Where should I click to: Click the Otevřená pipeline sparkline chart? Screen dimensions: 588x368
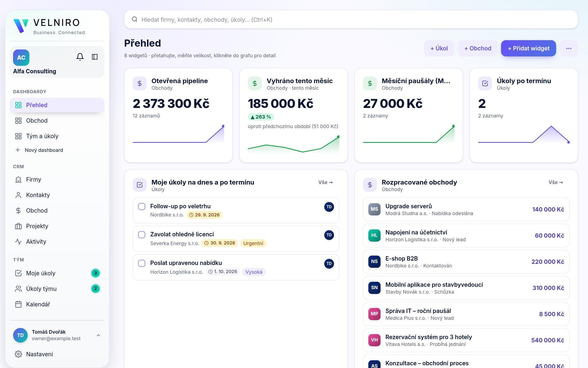point(178,134)
